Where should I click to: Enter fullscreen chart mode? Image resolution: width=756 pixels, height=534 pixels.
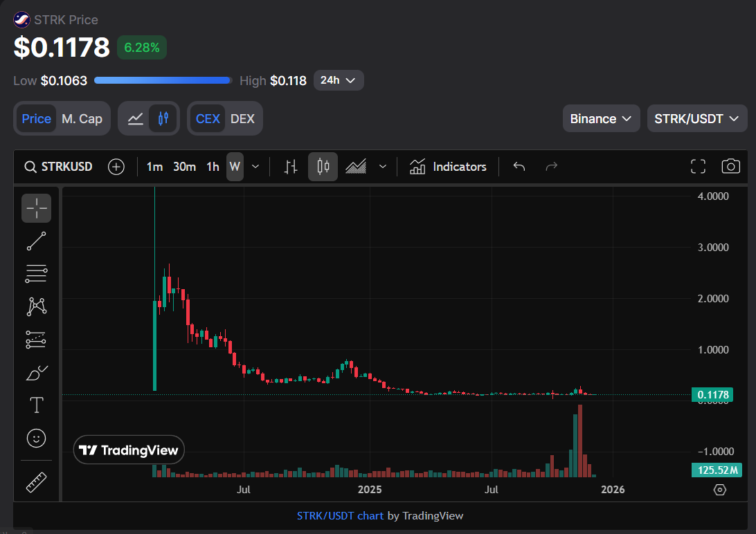698,167
